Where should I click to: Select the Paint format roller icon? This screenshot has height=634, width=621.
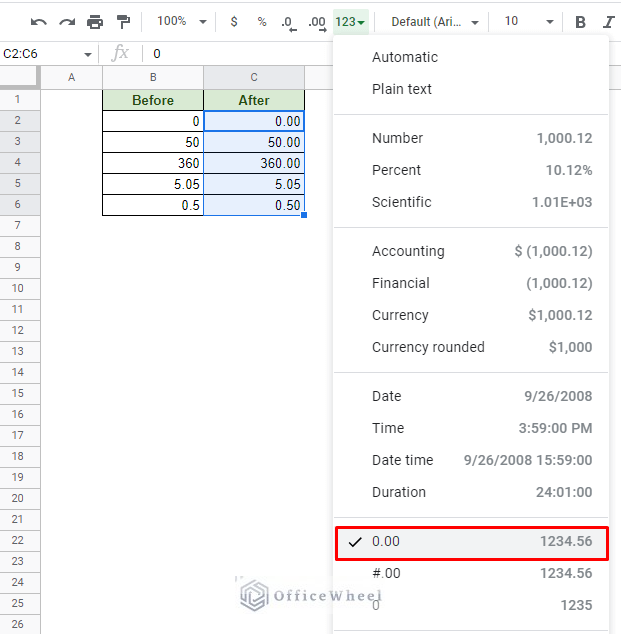tap(123, 21)
